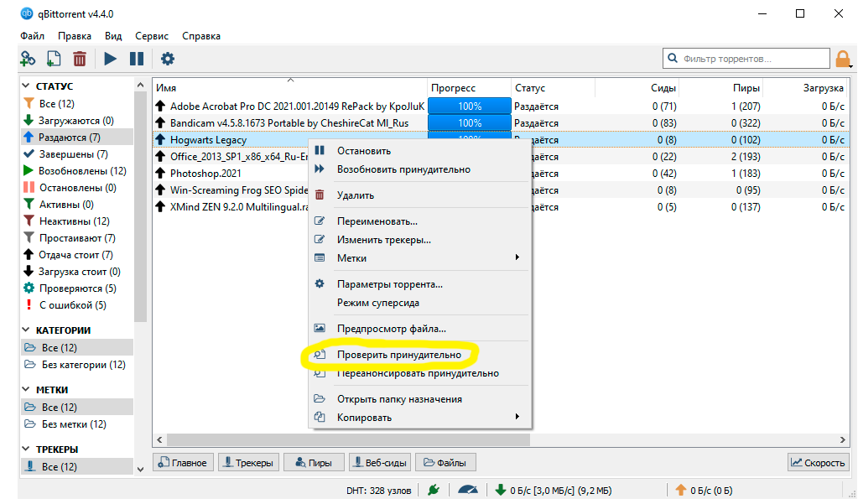The height and width of the screenshot is (504, 858).
Task: Click the folder icon beside Открыть папку назначения
Action: [x=320, y=399]
